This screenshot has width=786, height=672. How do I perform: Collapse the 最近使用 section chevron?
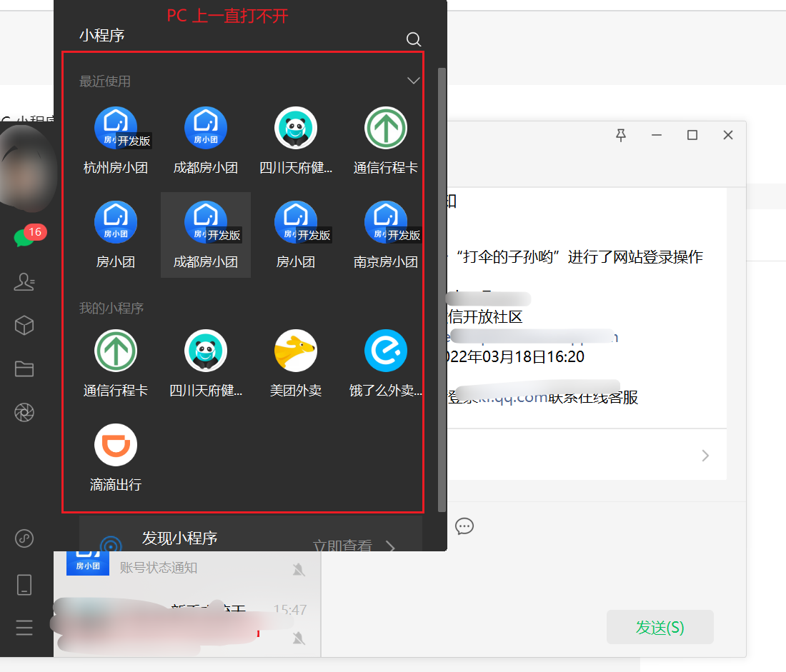tap(414, 81)
